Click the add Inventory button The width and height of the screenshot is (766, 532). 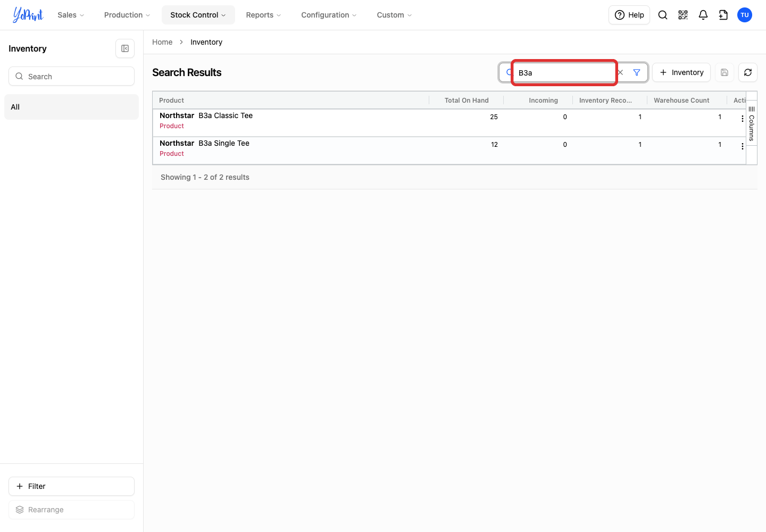click(x=681, y=72)
